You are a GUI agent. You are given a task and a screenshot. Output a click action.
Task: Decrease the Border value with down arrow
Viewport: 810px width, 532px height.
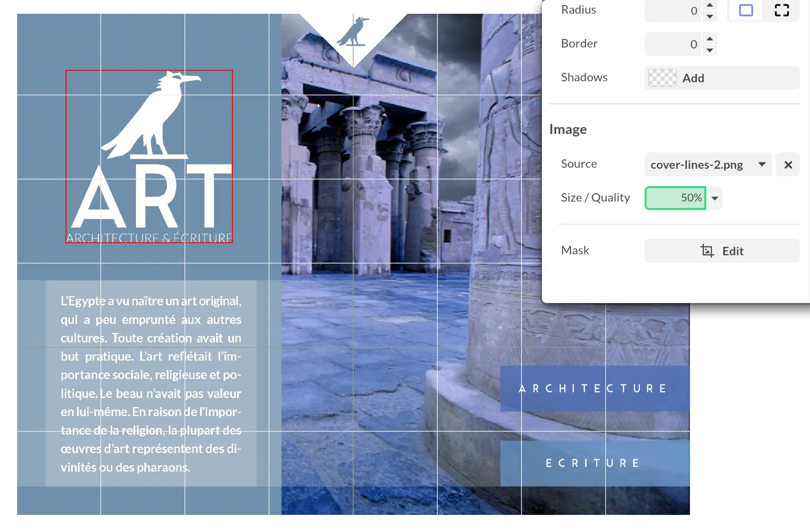(710, 50)
